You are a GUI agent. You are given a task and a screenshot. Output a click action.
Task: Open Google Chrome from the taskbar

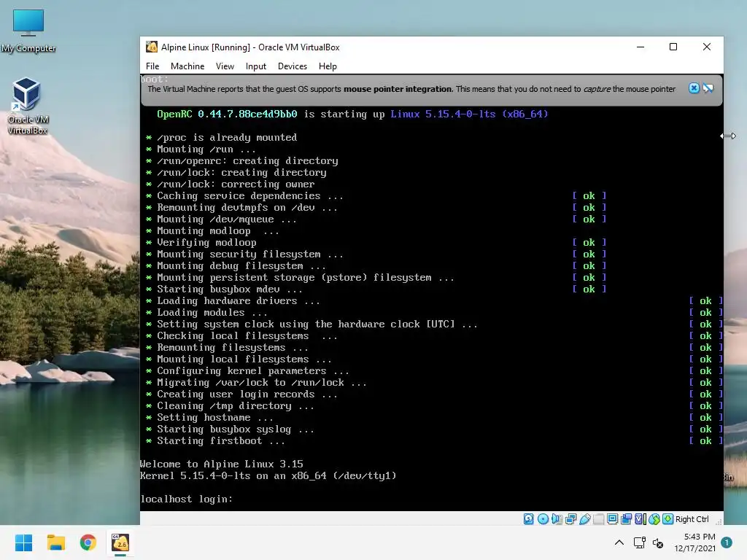[x=88, y=542]
